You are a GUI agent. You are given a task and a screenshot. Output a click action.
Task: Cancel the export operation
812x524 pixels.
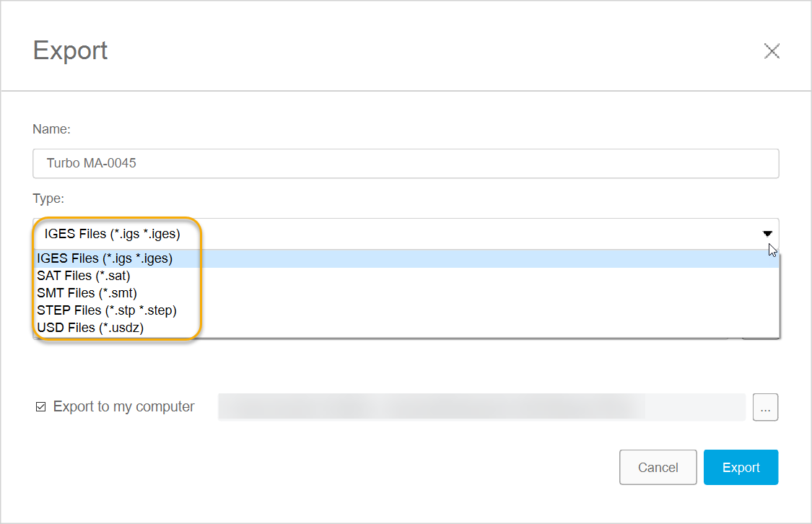(x=658, y=467)
